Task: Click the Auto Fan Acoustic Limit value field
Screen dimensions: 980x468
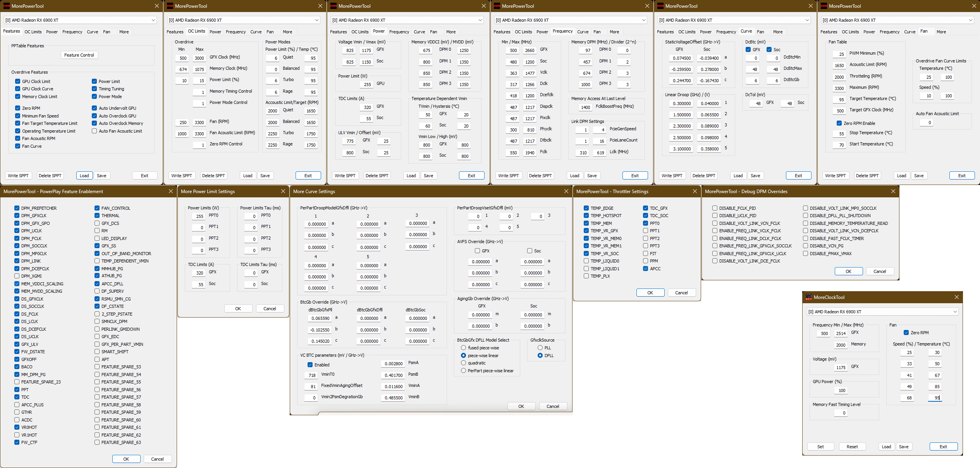Action: [x=927, y=123]
